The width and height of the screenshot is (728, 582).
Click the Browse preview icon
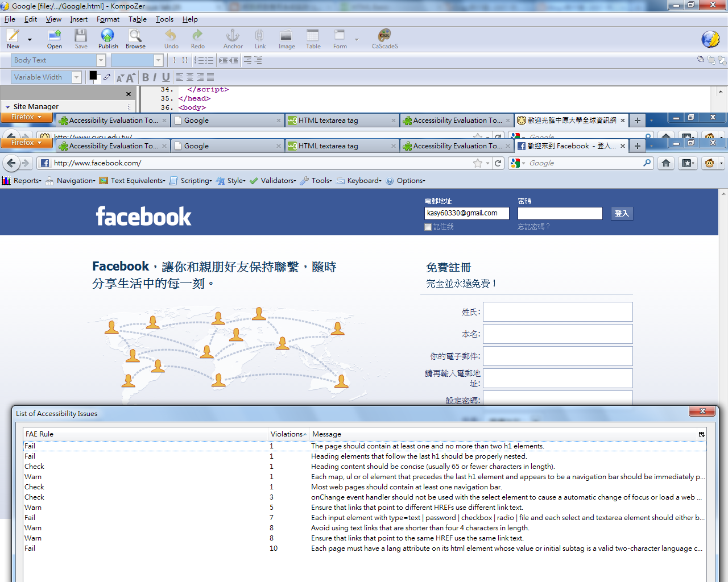pos(135,36)
